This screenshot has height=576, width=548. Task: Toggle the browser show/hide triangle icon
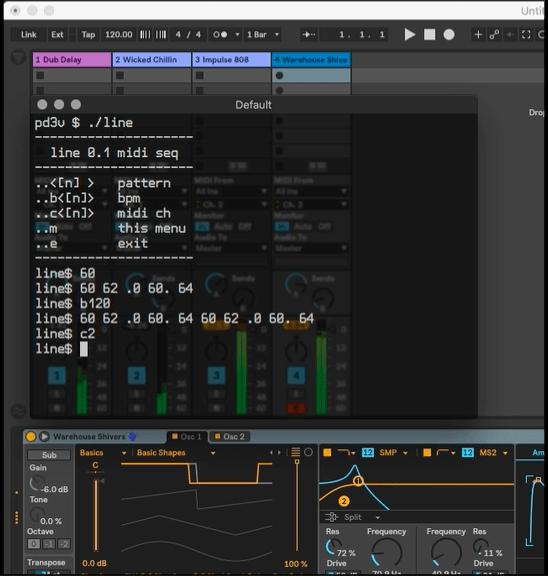(x=18, y=58)
